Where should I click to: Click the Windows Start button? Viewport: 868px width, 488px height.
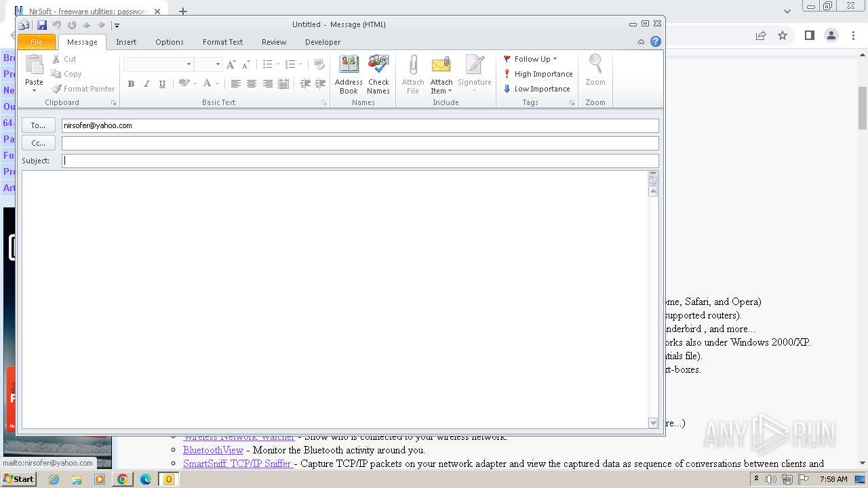click(x=18, y=479)
